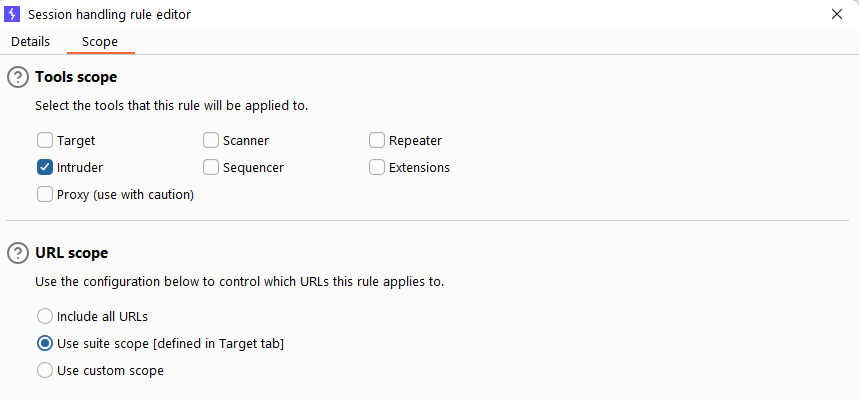This screenshot has height=401, width=859.
Task: Open the URL scope help icon
Action: tap(18, 253)
